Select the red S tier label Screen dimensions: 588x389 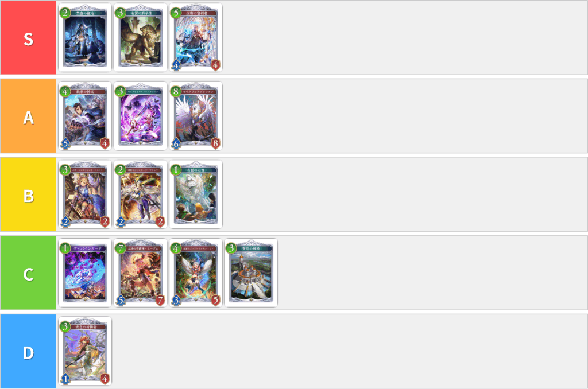(28, 37)
